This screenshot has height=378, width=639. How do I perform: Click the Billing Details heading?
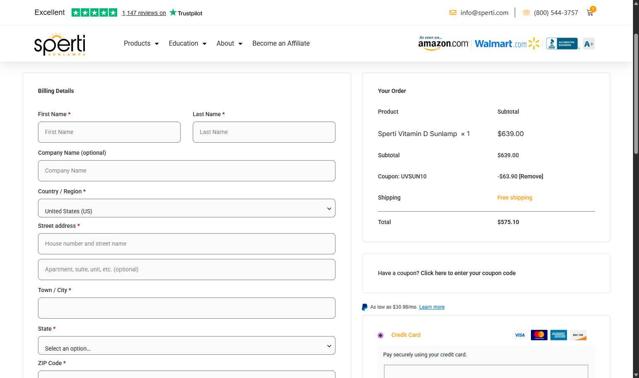pos(56,91)
